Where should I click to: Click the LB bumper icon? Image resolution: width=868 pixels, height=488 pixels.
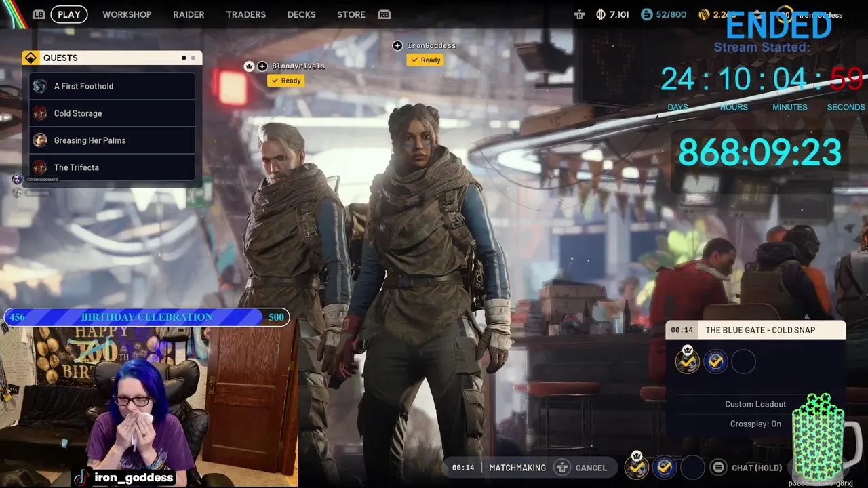pyautogui.click(x=39, y=14)
